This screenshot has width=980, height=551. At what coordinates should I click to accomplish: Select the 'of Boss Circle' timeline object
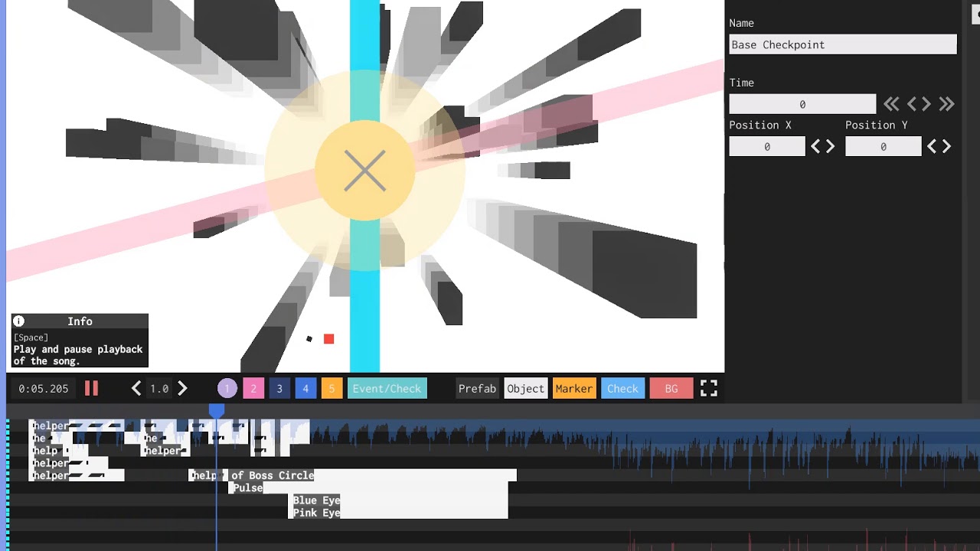[x=373, y=475]
